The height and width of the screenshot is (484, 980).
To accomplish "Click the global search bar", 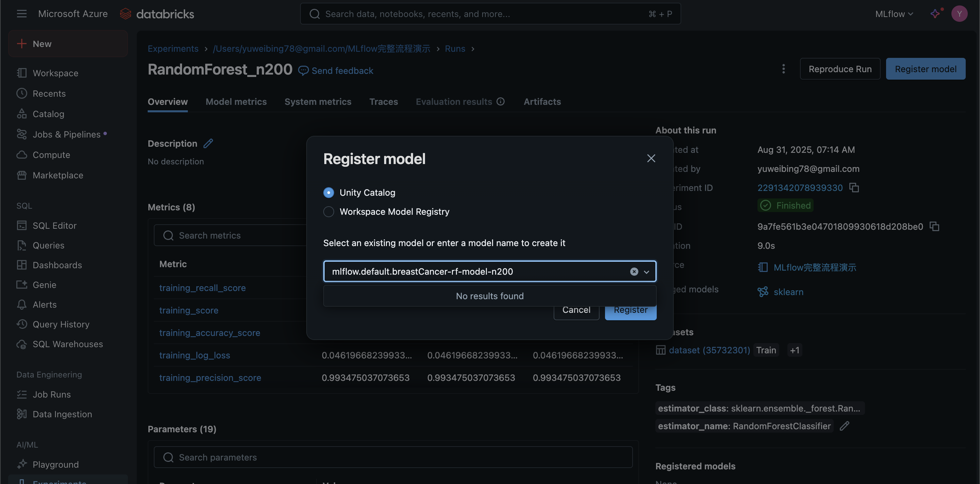I will click(x=490, y=14).
